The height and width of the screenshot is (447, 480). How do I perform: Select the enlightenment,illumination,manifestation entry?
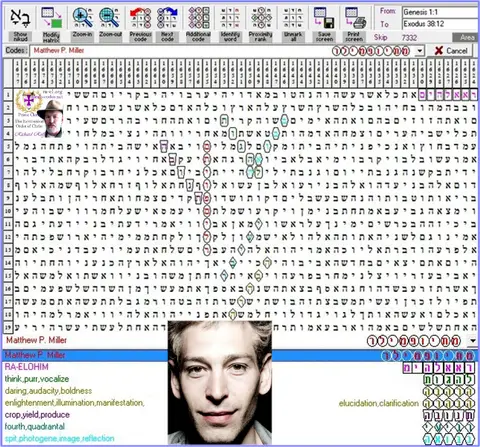tap(74, 403)
